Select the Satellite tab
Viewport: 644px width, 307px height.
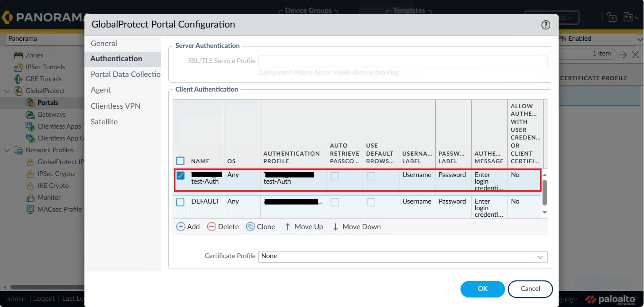coord(104,121)
